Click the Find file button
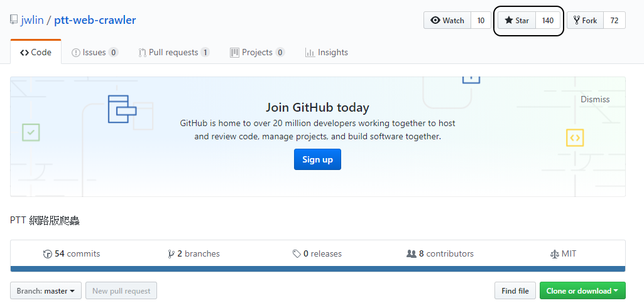Viewport: 644px width, 303px height. coord(515,291)
